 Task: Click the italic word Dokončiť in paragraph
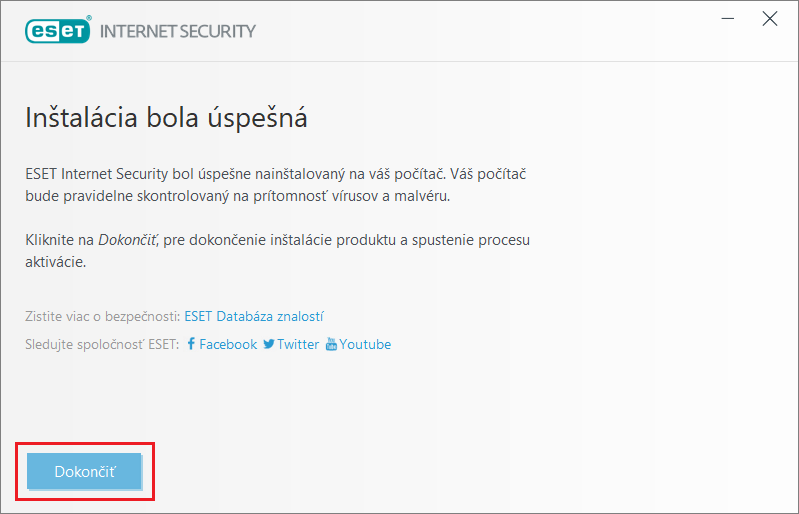point(126,241)
